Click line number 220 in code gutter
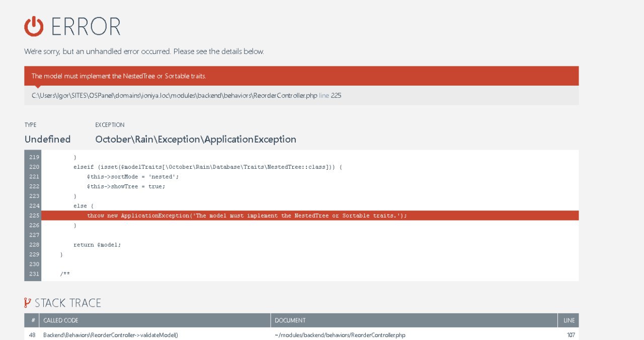This screenshot has width=644, height=340. [x=34, y=167]
